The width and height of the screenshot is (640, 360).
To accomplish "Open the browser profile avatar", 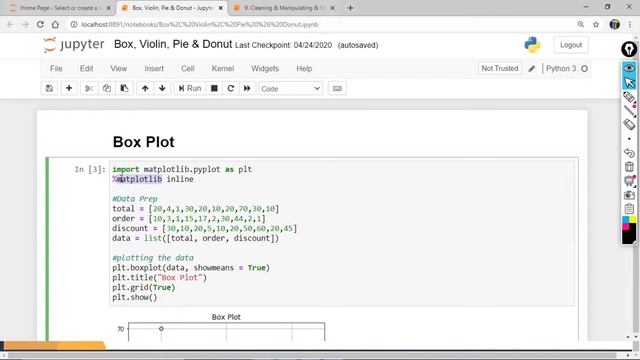I will [614, 24].
